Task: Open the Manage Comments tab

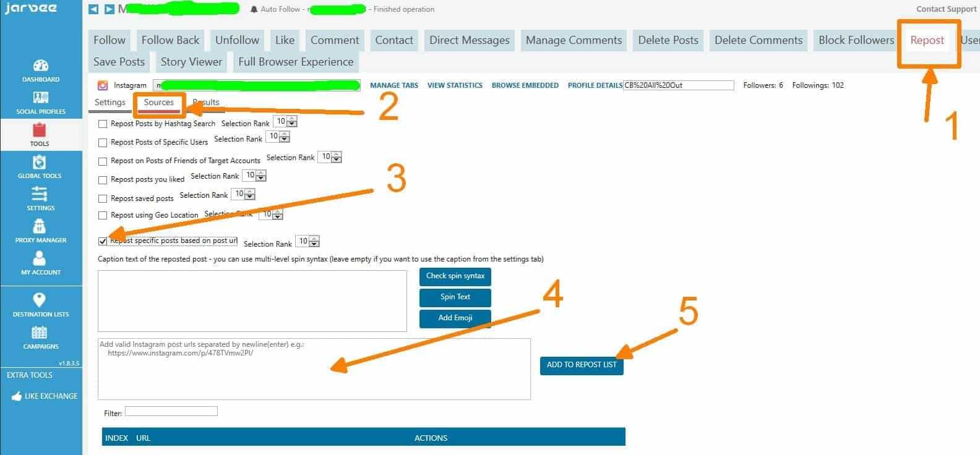Action: (574, 40)
